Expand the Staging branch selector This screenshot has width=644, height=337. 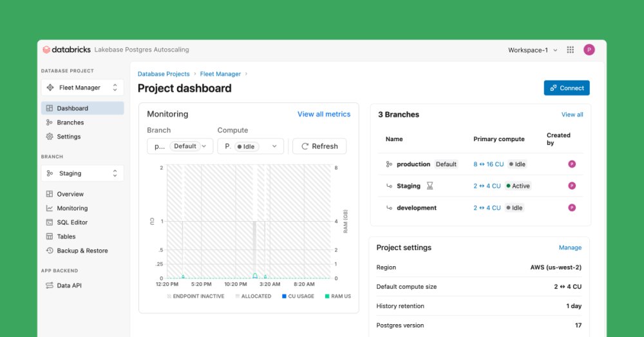click(82, 173)
